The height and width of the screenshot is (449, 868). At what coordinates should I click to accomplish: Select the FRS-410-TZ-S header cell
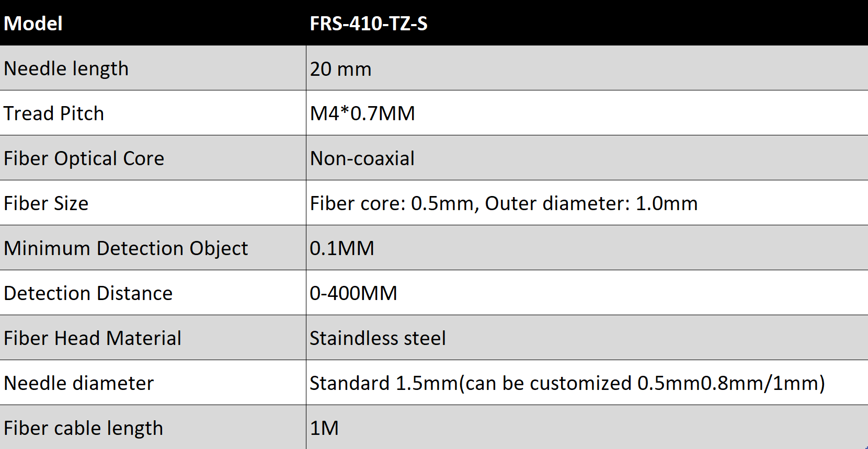point(587,22)
